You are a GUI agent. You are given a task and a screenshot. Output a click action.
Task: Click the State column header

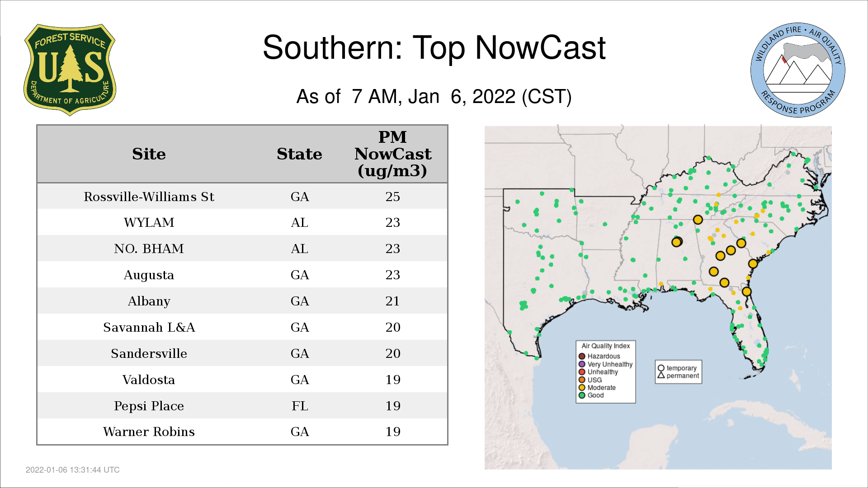click(x=299, y=154)
